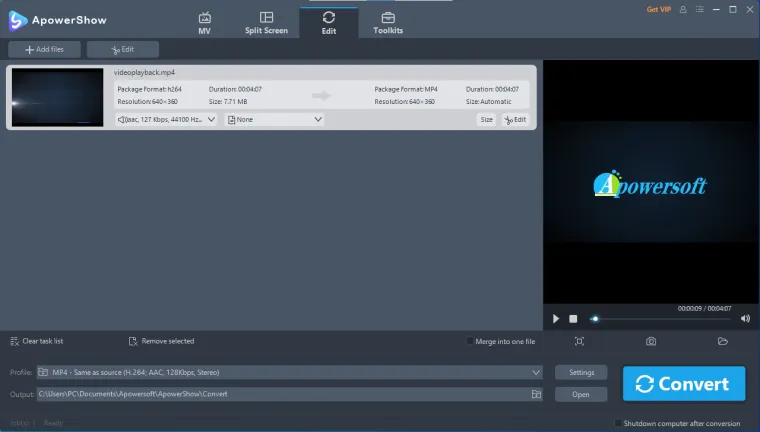The image size is (760, 432).
Task: Enable Shutdown computer after conversion checkbox
Action: pos(618,423)
